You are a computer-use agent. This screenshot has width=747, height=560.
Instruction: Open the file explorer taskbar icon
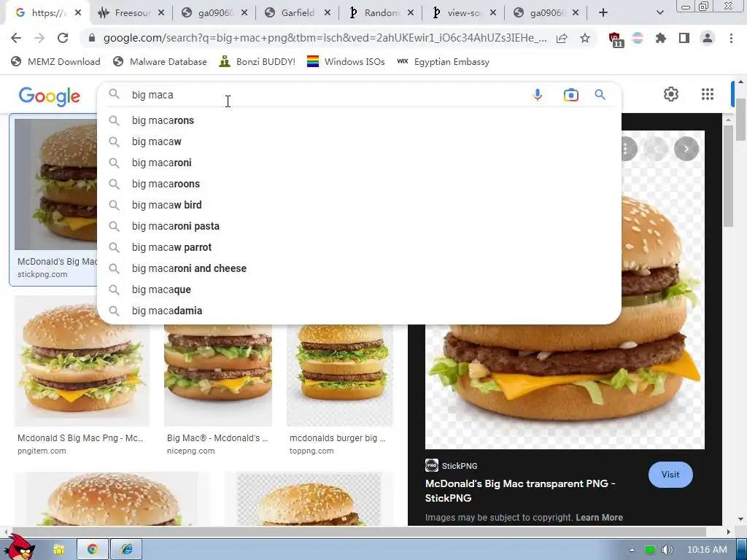pyautogui.click(x=58, y=550)
